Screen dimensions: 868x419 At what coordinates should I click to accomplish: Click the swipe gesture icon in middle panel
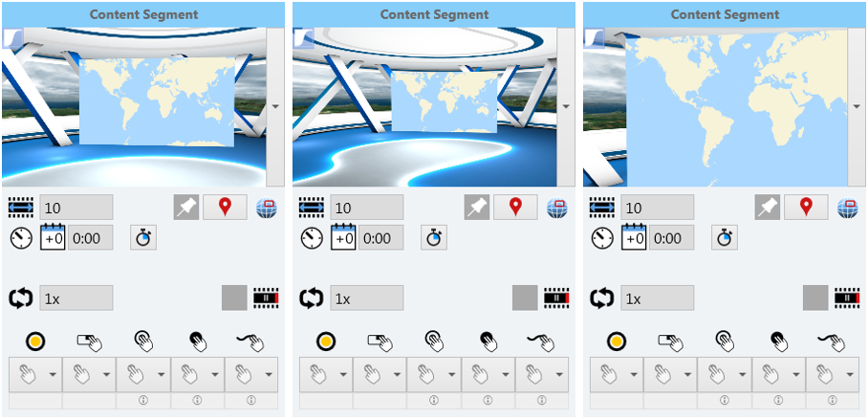pos(380,342)
